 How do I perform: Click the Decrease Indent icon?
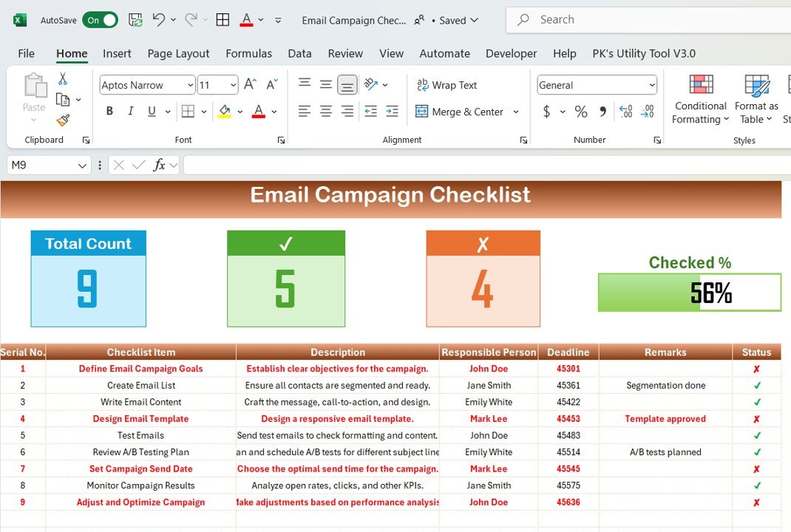[x=371, y=111]
